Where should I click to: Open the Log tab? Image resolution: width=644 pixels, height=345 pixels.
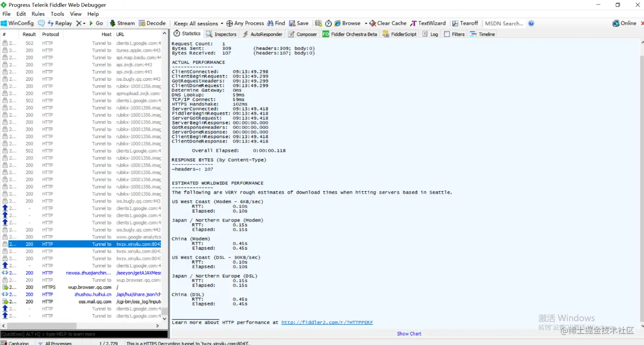coord(430,34)
